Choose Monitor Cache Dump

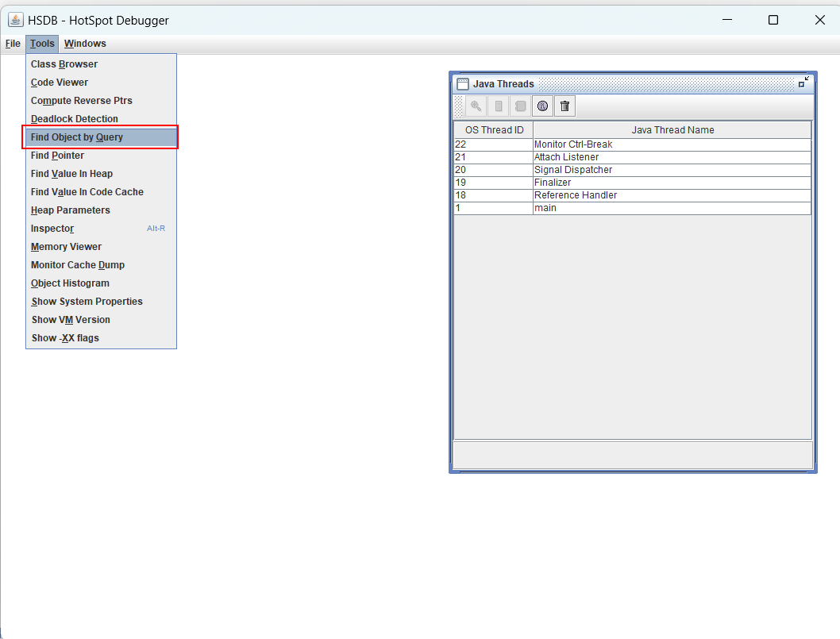coord(77,264)
